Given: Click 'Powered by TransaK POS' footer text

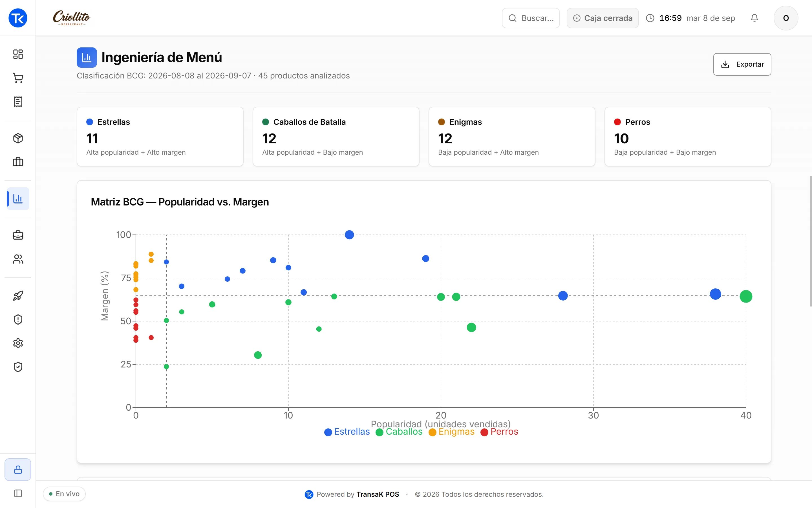Looking at the screenshot, I should click(x=358, y=494).
